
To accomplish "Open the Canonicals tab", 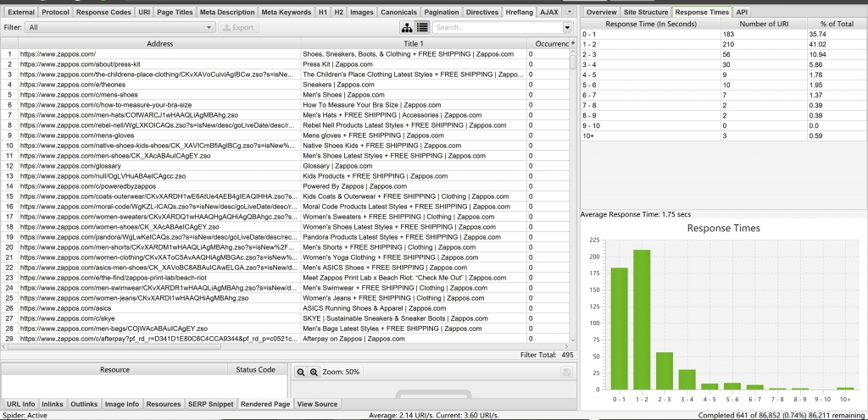I will pyautogui.click(x=398, y=12).
